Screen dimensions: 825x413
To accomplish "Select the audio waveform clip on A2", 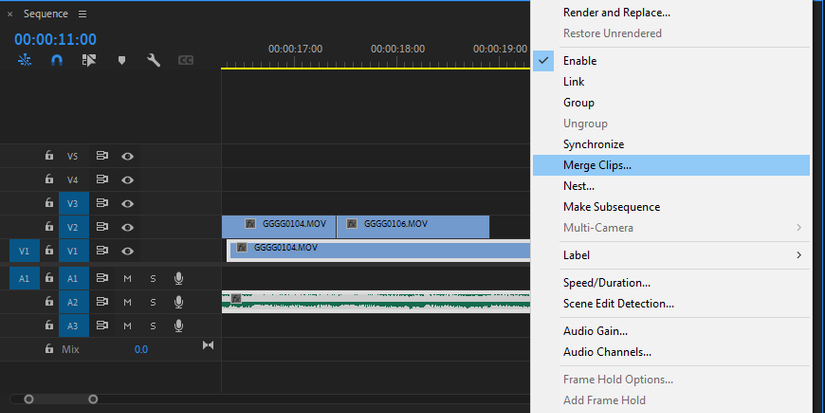I will [376, 302].
